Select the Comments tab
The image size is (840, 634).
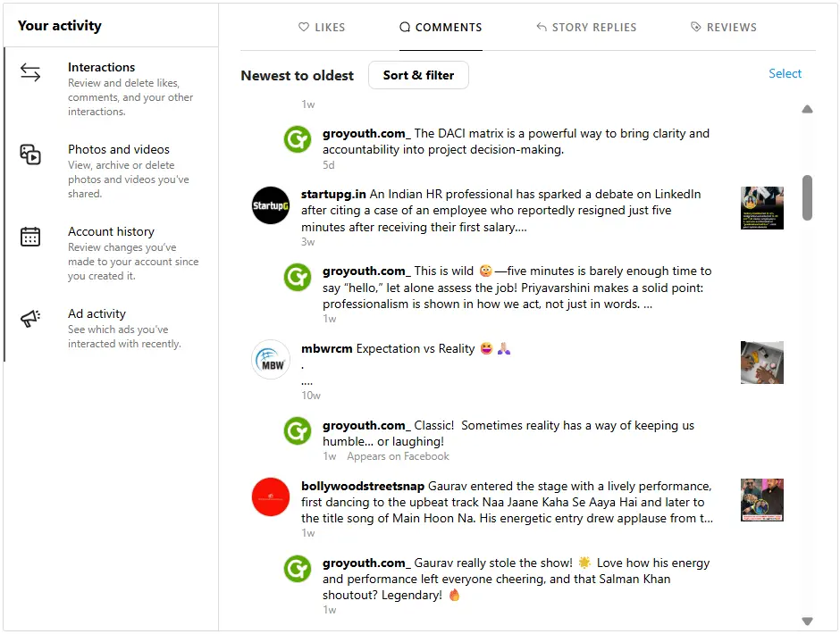click(441, 27)
